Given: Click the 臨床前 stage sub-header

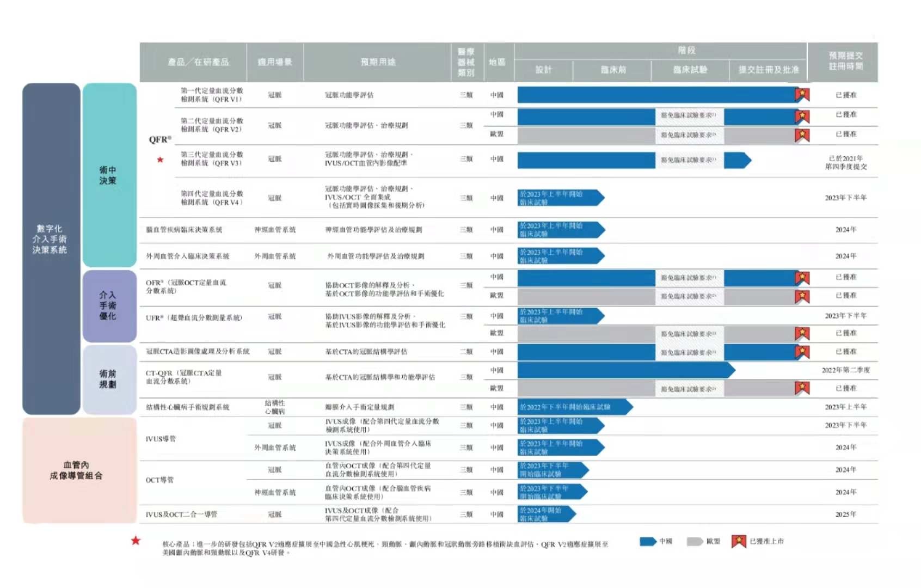Looking at the screenshot, I should (x=613, y=70).
